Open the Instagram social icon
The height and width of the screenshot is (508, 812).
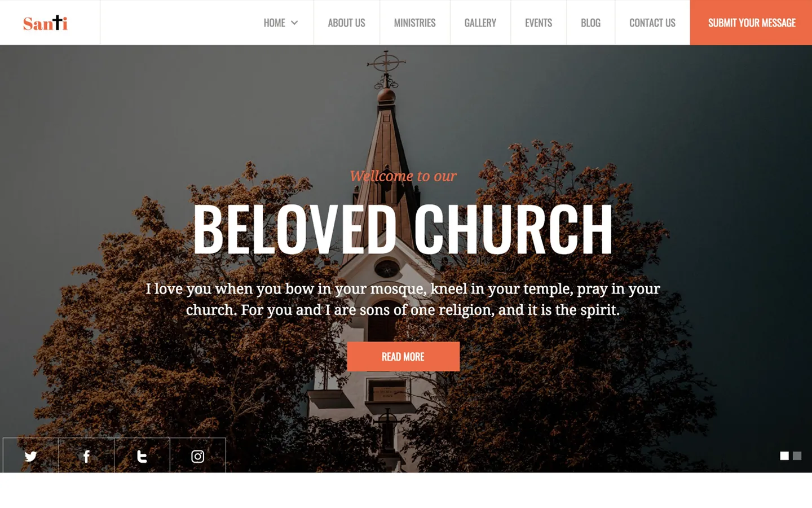pos(197,456)
